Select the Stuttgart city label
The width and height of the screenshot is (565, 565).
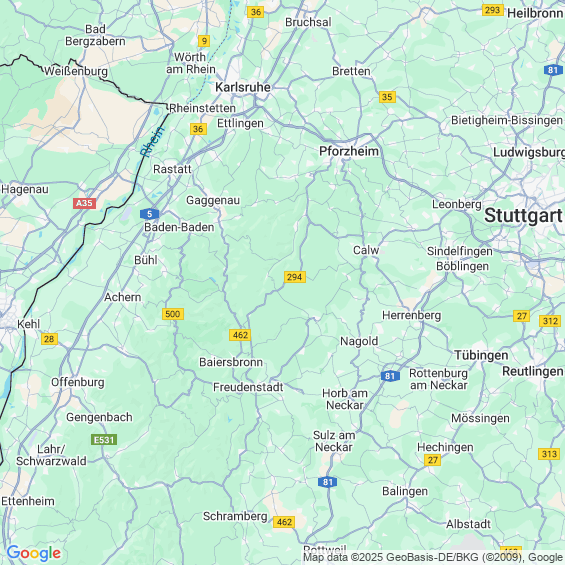click(523, 215)
